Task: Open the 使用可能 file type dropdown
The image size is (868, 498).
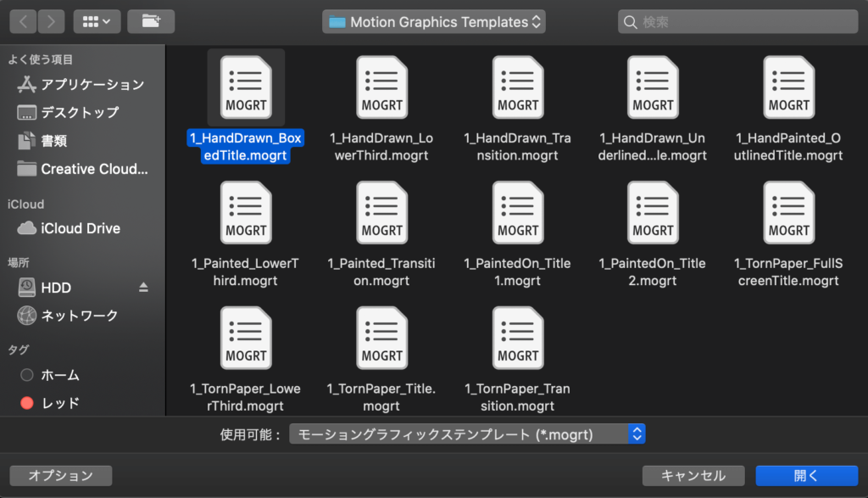Action: (467, 434)
